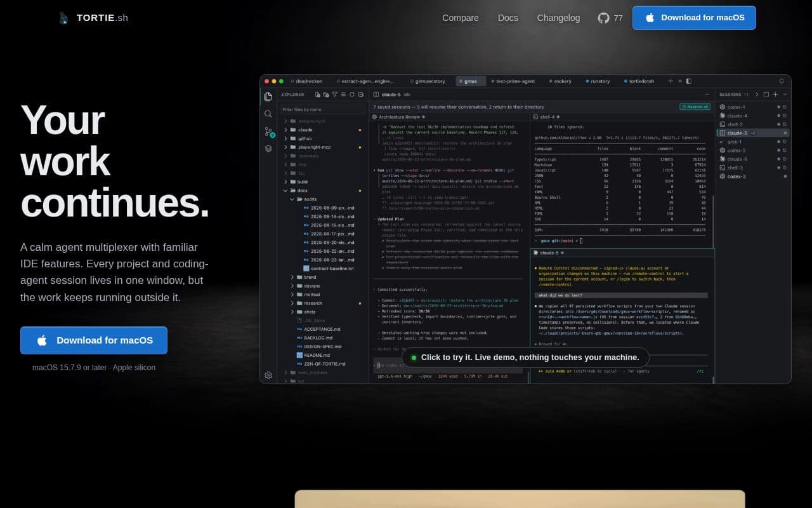Click the funnel filter icon in Explorer header
812x508 pixels.
(x=334, y=95)
